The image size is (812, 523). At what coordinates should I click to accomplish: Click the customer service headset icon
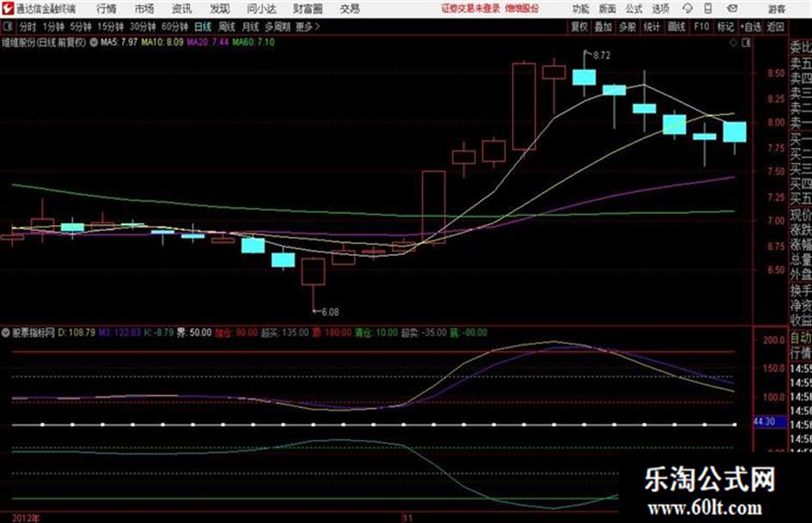click(x=687, y=9)
